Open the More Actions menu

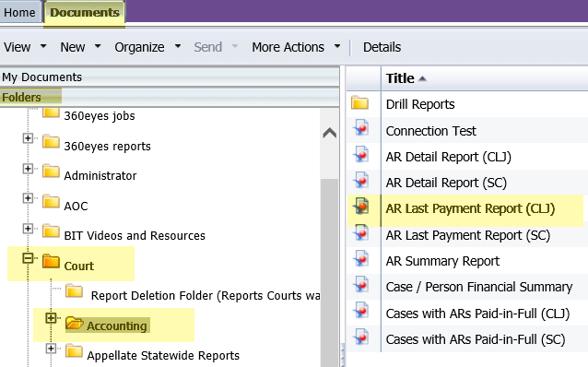pos(288,47)
